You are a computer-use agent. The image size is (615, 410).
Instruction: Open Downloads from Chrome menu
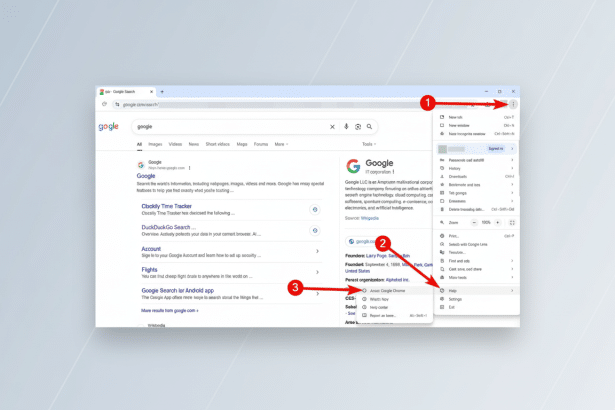[477, 177]
